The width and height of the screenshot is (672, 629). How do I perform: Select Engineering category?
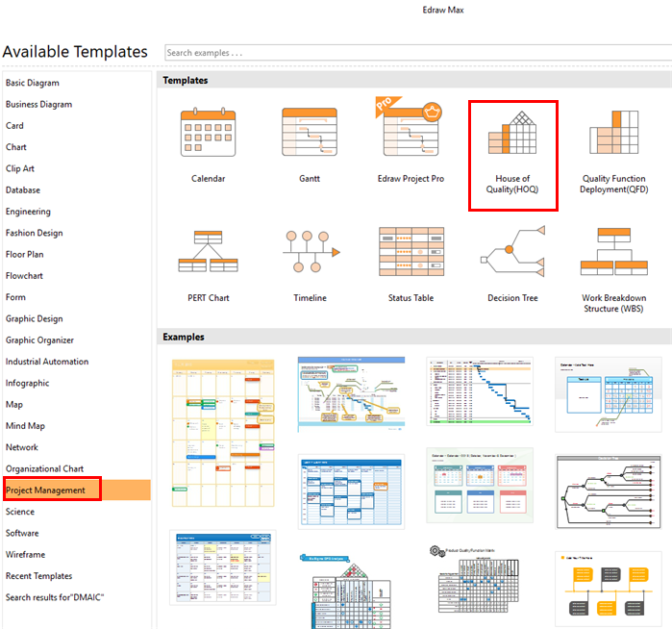pyautogui.click(x=28, y=212)
